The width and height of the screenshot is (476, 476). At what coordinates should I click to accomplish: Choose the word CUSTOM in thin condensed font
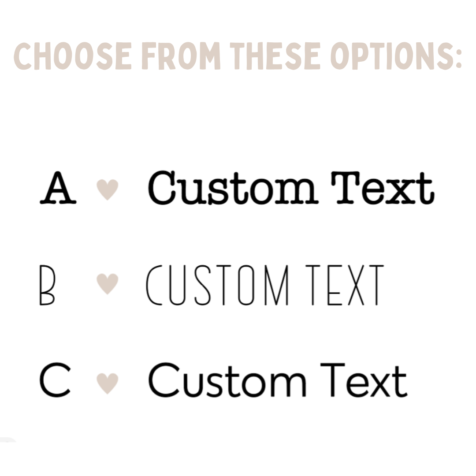pyautogui.click(x=217, y=285)
